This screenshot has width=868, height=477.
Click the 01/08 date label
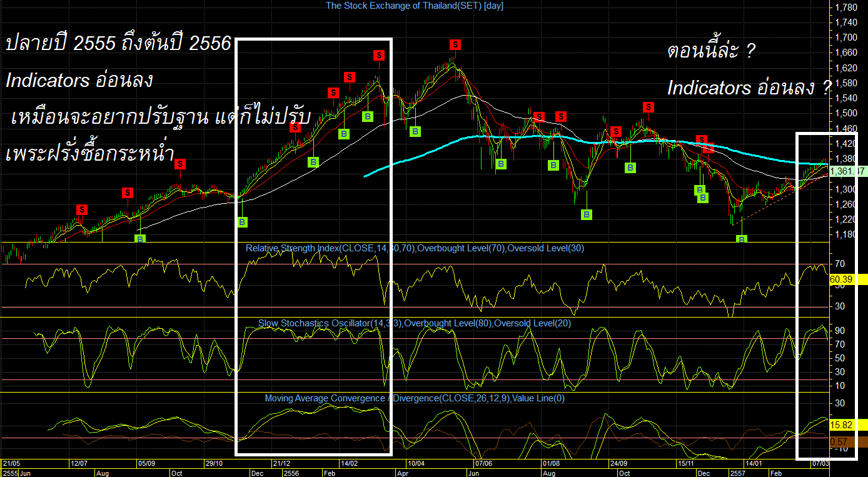point(551,463)
